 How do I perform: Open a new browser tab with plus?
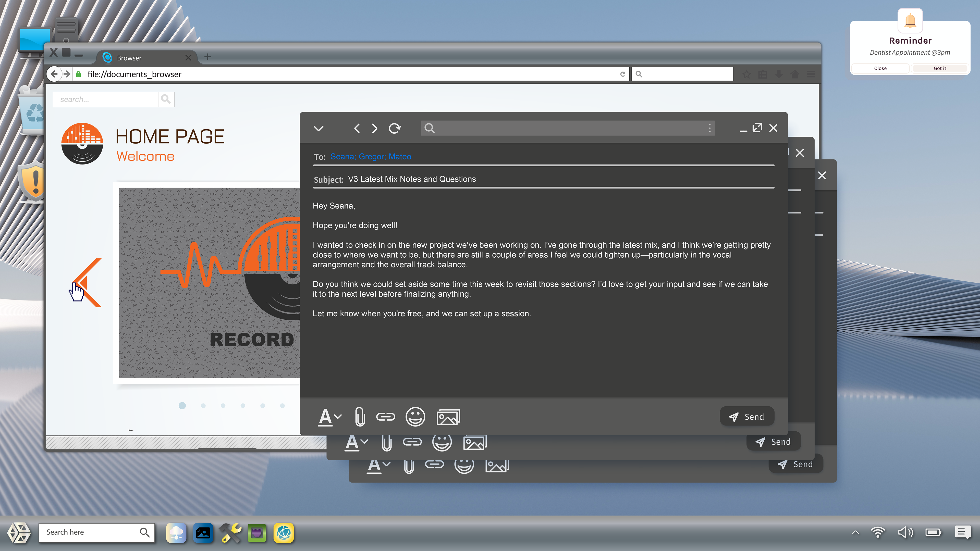(207, 57)
